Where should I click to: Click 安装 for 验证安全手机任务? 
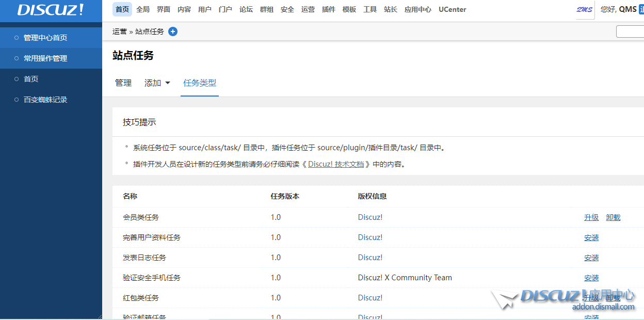(x=591, y=278)
